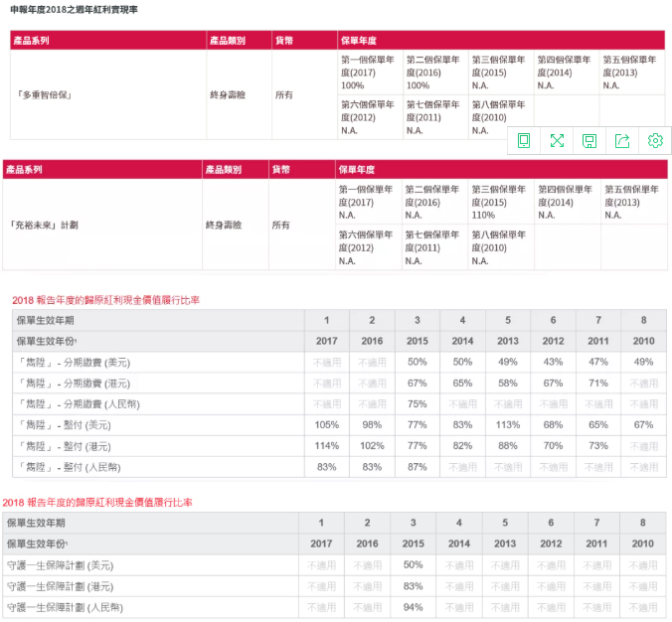
Task: Open settings with the gear icon
Action: coord(655,140)
